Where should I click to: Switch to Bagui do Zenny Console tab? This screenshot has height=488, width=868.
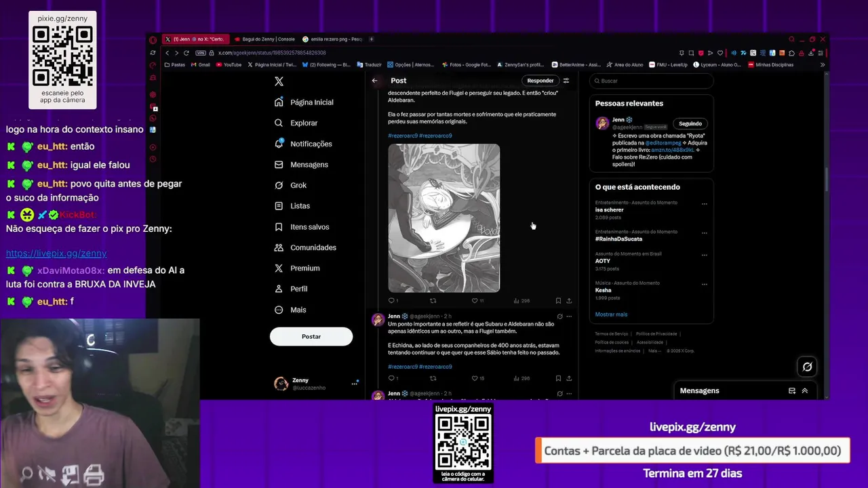[264, 39]
